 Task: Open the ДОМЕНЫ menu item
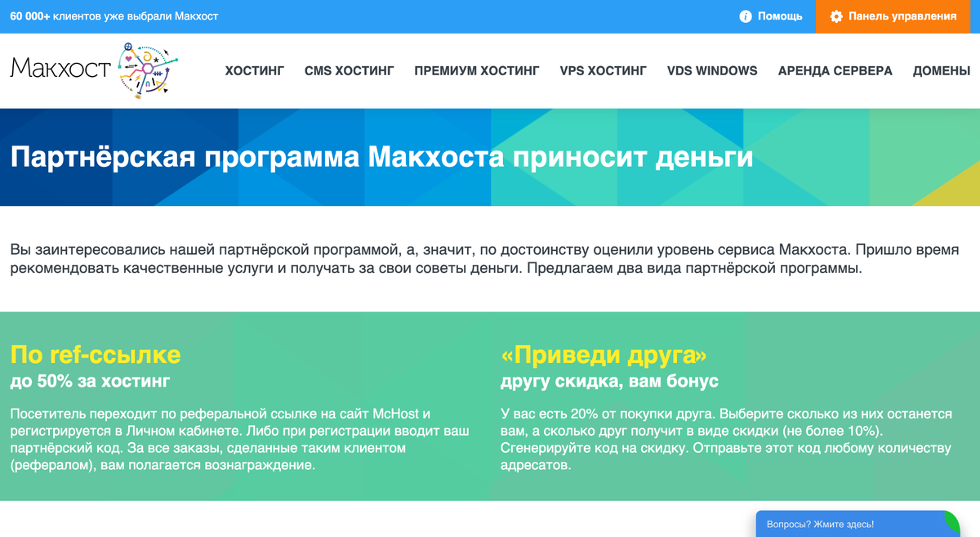[942, 71]
